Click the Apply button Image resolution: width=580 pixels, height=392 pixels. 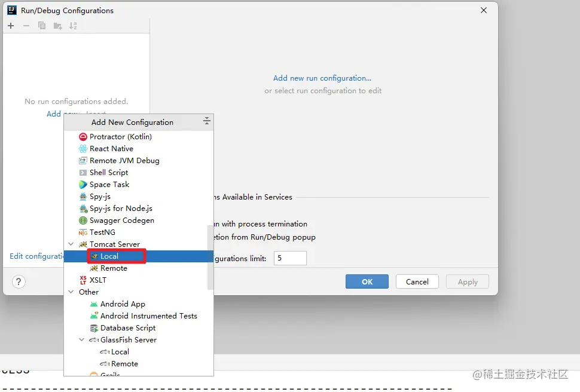[468, 282]
